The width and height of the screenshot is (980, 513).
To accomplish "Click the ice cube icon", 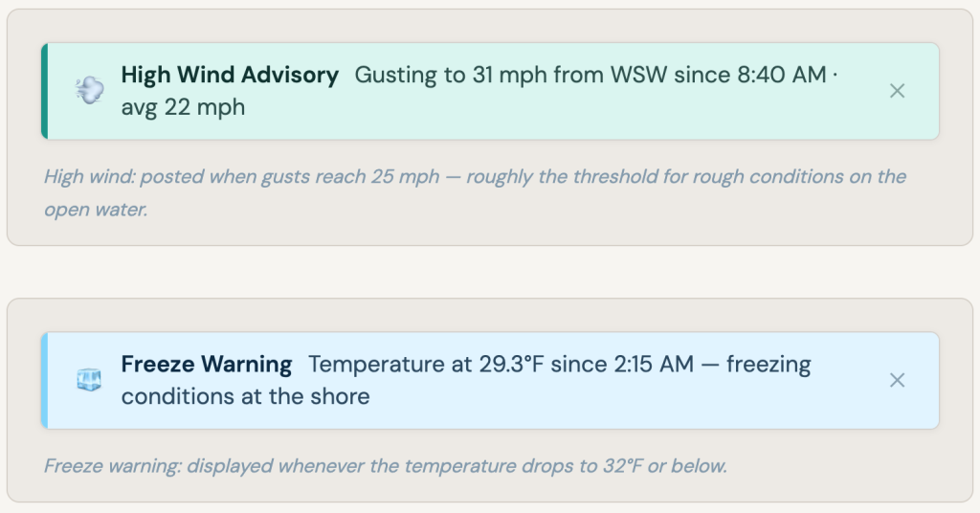I will [89, 380].
